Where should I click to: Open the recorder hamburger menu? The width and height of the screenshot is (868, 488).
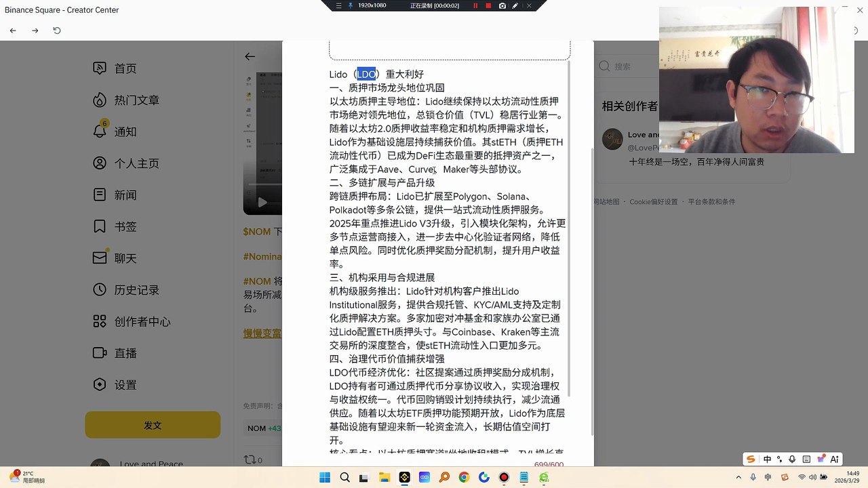(339, 5)
